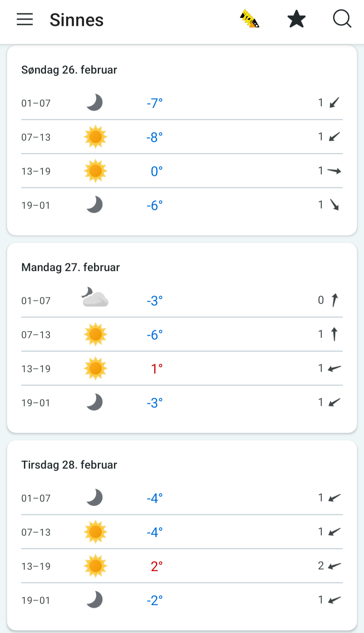Select the 0° temperature on Søndag
This screenshot has width=364, height=633.
tap(157, 171)
